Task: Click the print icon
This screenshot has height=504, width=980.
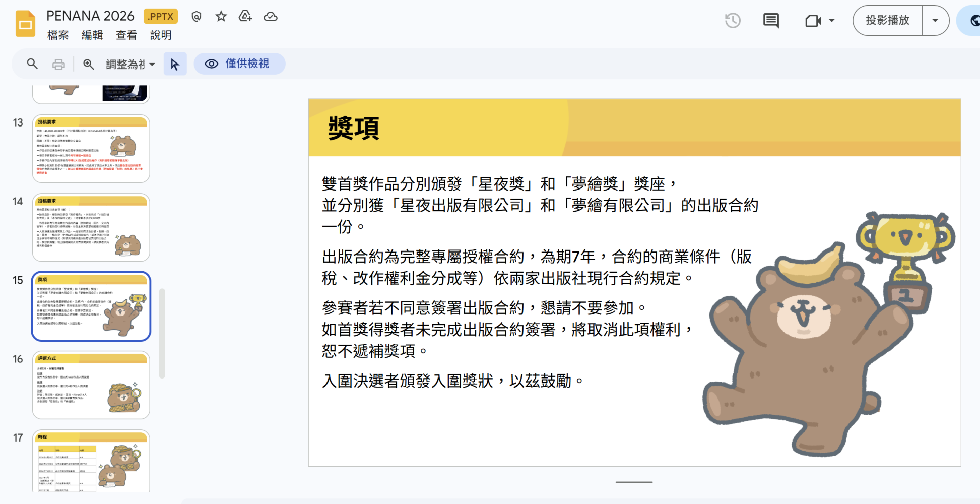Action: (58, 64)
